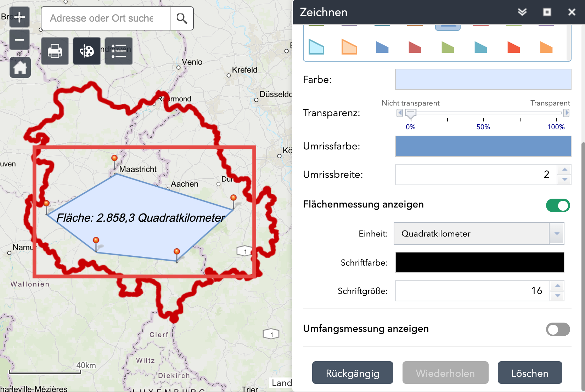This screenshot has height=392, width=585.
Task: Click the search magnifier icon
Action: 182,18
